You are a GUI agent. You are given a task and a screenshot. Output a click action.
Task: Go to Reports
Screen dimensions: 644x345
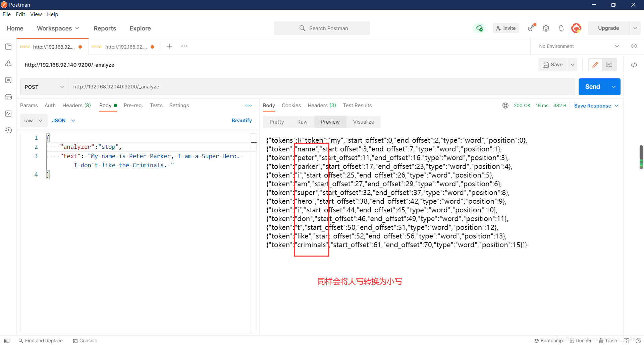pos(105,28)
